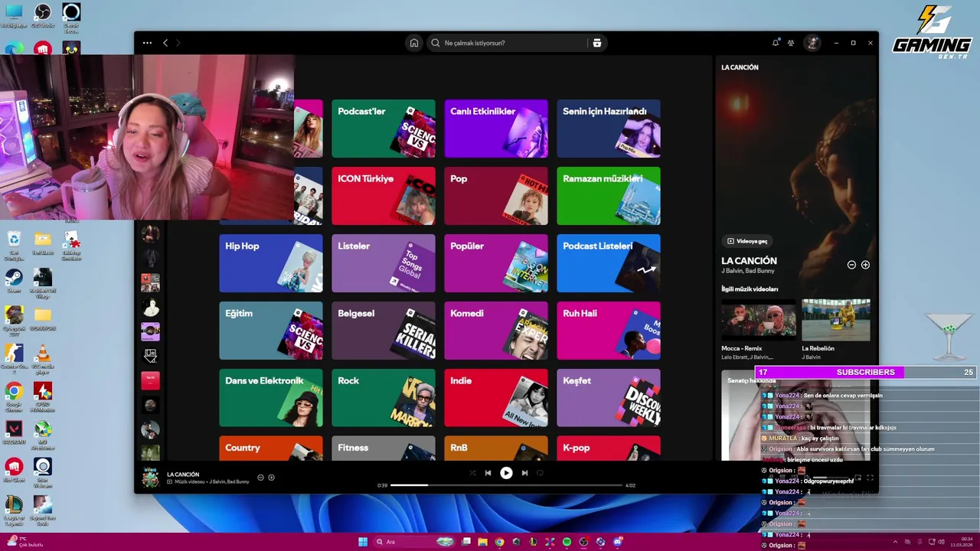The height and width of the screenshot is (551, 980).
Task: Open Spotify from the taskbar
Action: click(567, 542)
